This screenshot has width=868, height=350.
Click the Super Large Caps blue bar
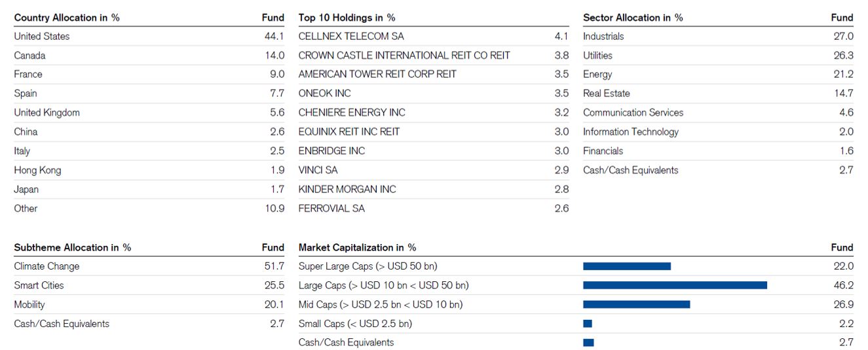pyautogui.click(x=626, y=266)
